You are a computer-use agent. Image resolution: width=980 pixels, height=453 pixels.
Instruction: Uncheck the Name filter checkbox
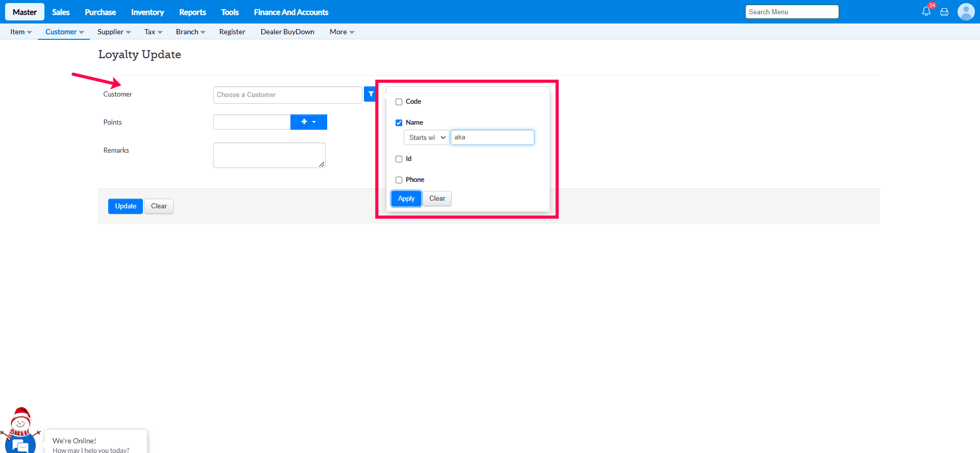pyautogui.click(x=399, y=123)
